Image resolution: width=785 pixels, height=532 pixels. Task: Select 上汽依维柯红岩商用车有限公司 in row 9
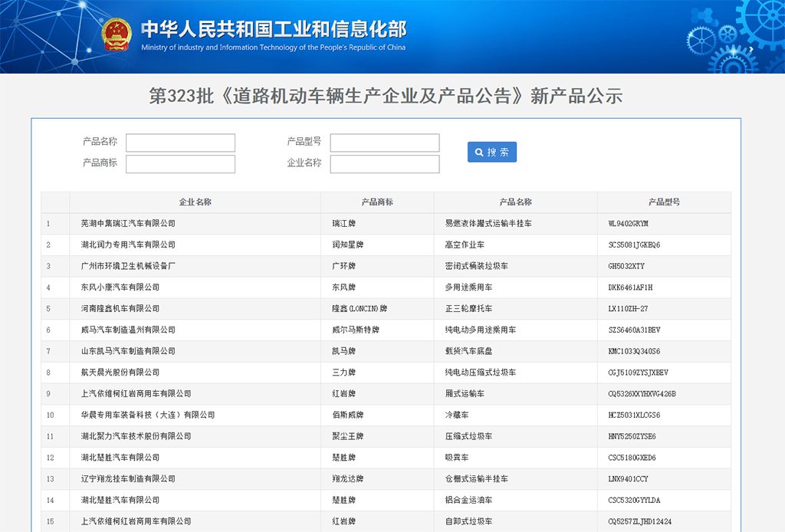(x=136, y=393)
